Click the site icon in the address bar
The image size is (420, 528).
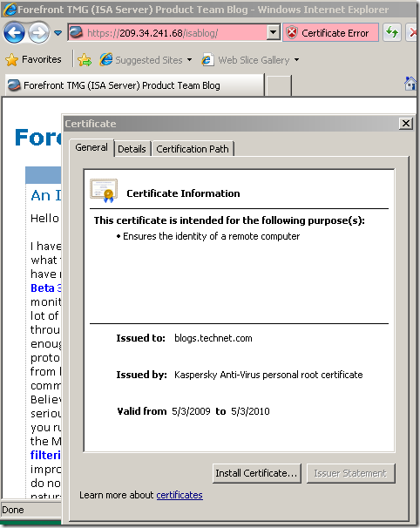tap(77, 32)
